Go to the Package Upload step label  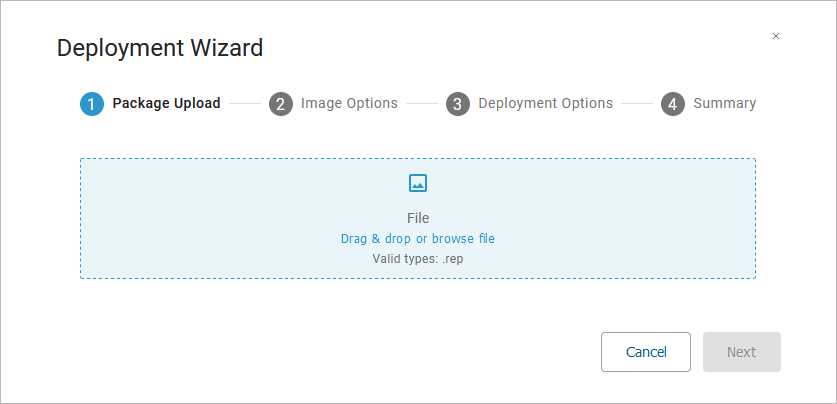pos(166,103)
